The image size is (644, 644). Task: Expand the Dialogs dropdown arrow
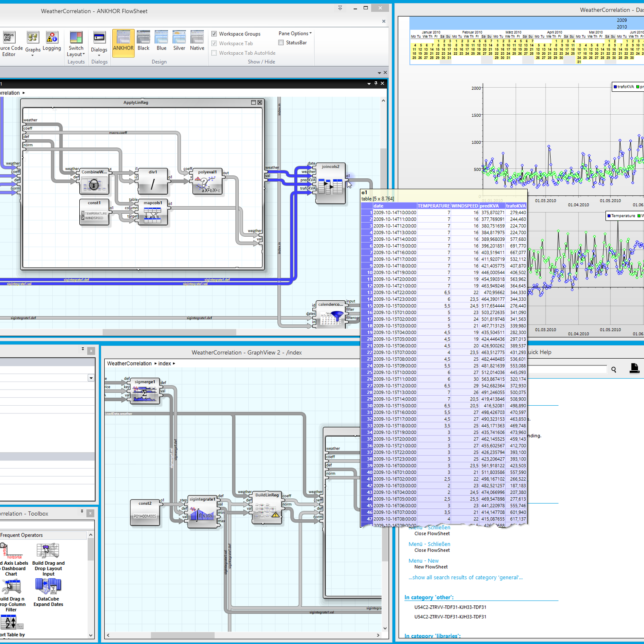[x=99, y=56]
